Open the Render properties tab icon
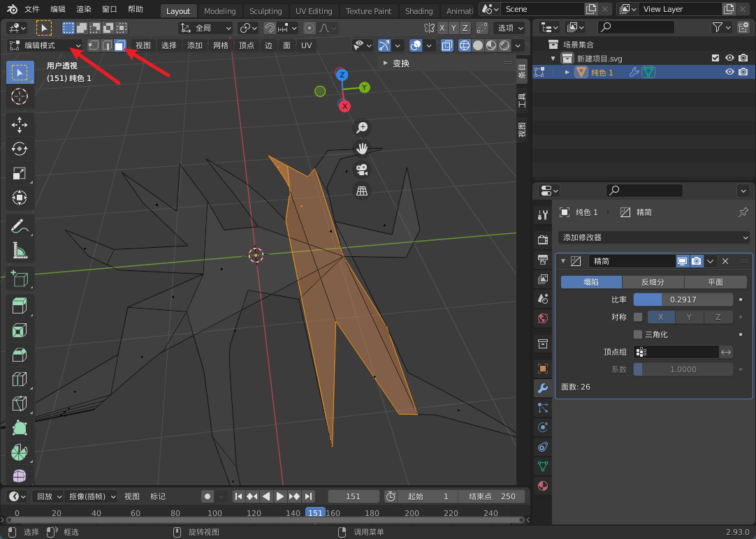This screenshot has height=539, width=756. tap(543, 239)
